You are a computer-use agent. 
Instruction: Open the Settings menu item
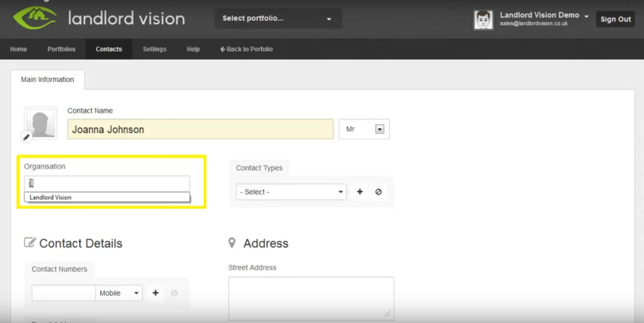tap(154, 49)
